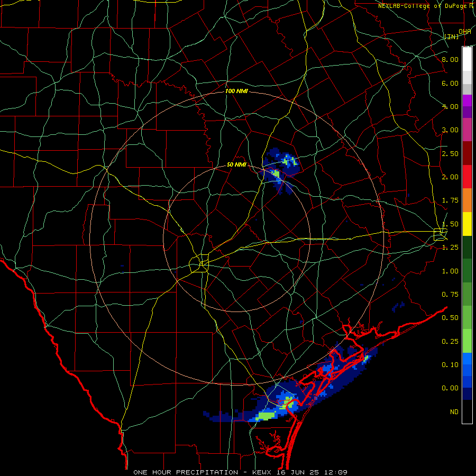The height and width of the screenshot is (476, 476).
Task: Click the '1.00' legend value
Action: 450,271
